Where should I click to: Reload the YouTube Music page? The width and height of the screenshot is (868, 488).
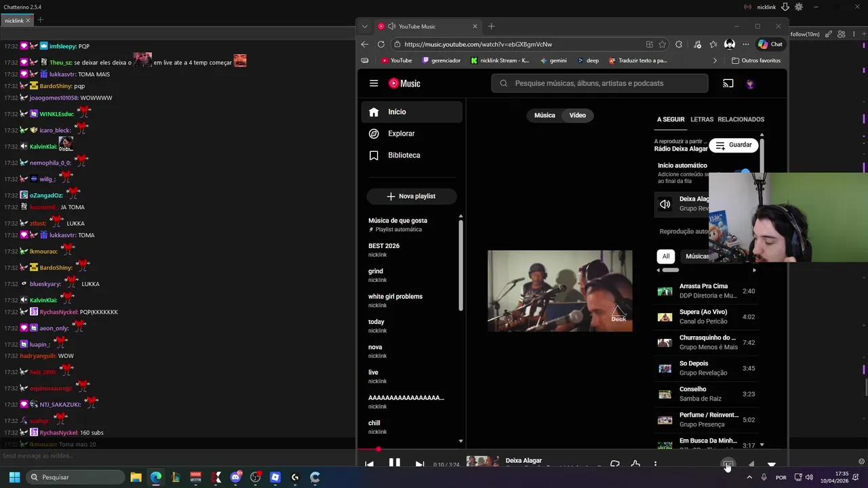click(x=381, y=44)
